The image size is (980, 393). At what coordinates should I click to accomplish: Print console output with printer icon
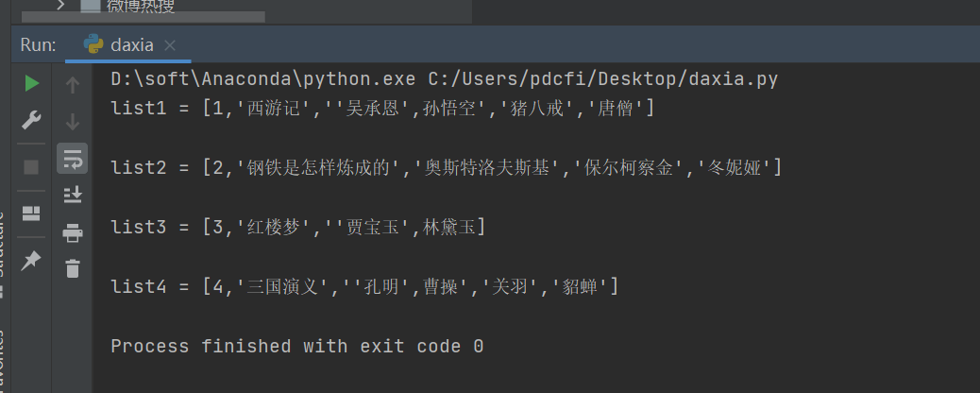73,232
